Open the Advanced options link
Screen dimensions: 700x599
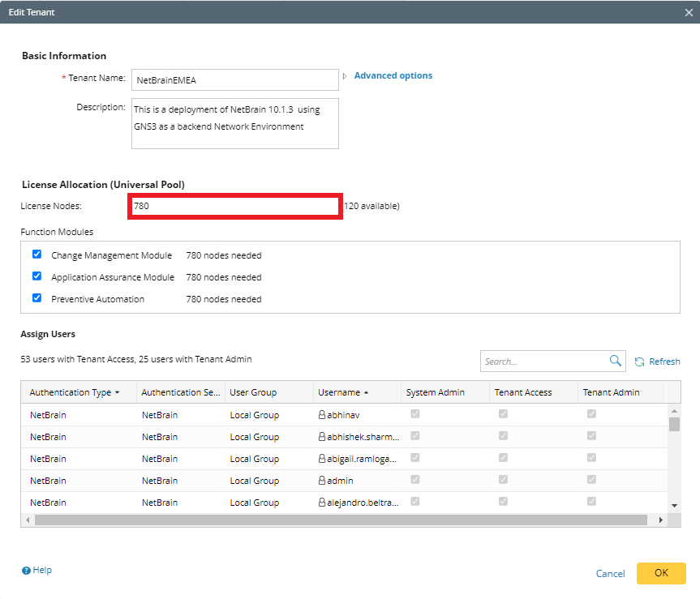(393, 75)
